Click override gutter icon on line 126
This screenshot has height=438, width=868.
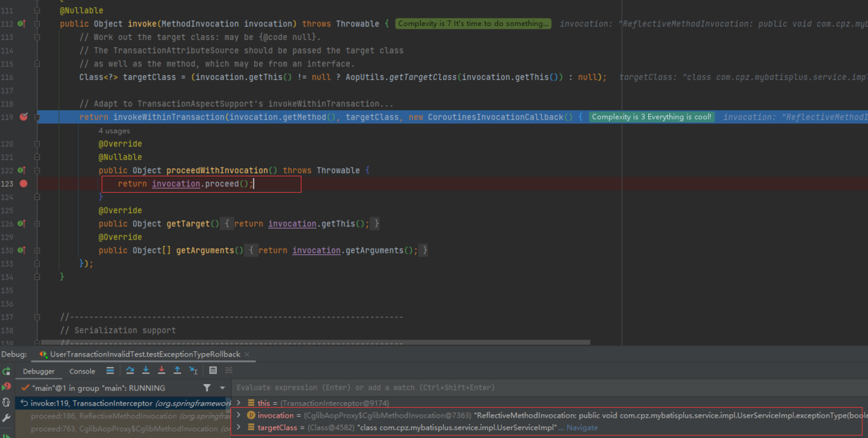click(x=22, y=224)
